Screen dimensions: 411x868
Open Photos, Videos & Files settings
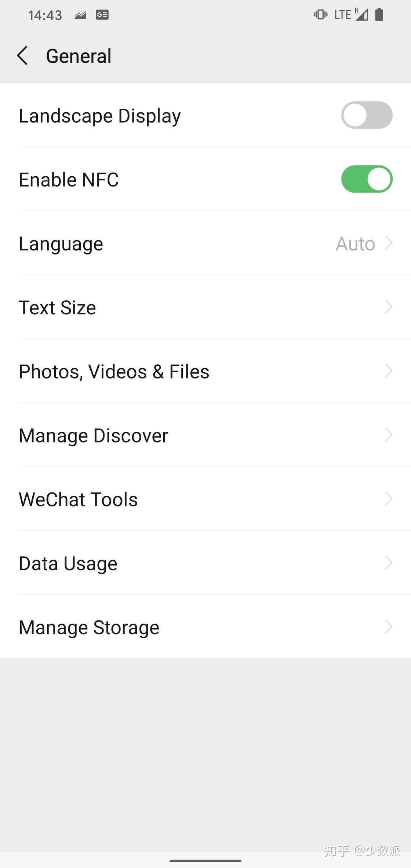tap(114, 371)
